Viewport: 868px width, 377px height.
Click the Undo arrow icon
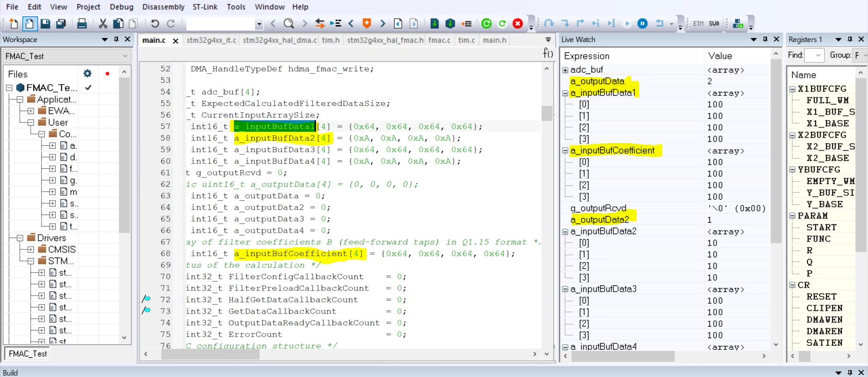[155, 24]
